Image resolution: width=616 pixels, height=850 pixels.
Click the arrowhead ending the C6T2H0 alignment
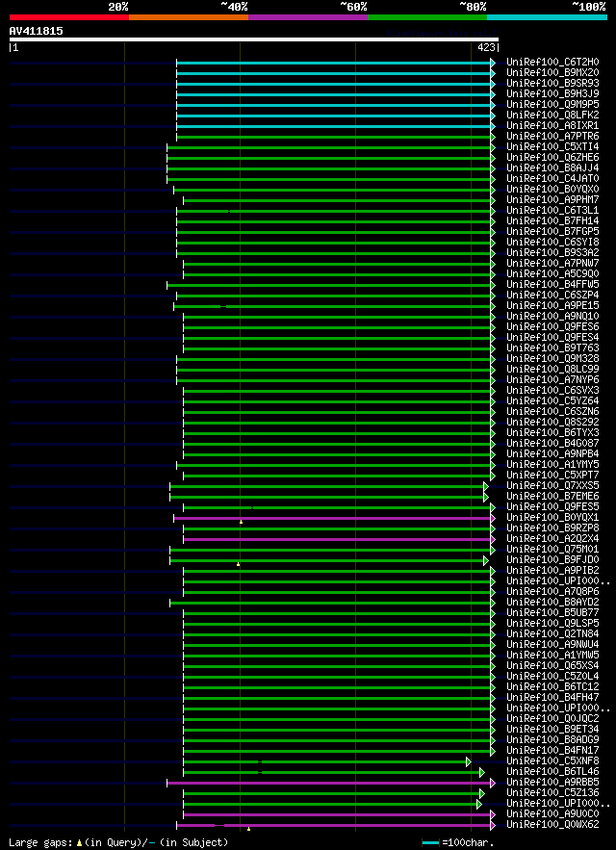(493, 63)
